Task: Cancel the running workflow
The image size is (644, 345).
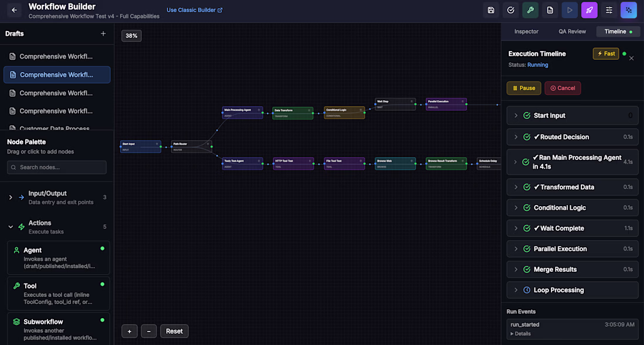Action: click(563, 88)
